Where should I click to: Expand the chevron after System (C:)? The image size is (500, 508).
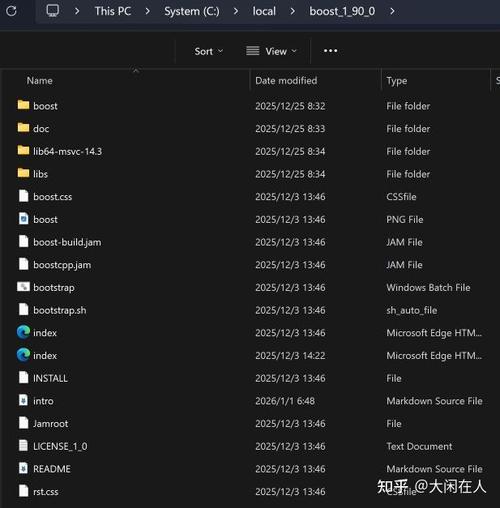pos(236,11)
